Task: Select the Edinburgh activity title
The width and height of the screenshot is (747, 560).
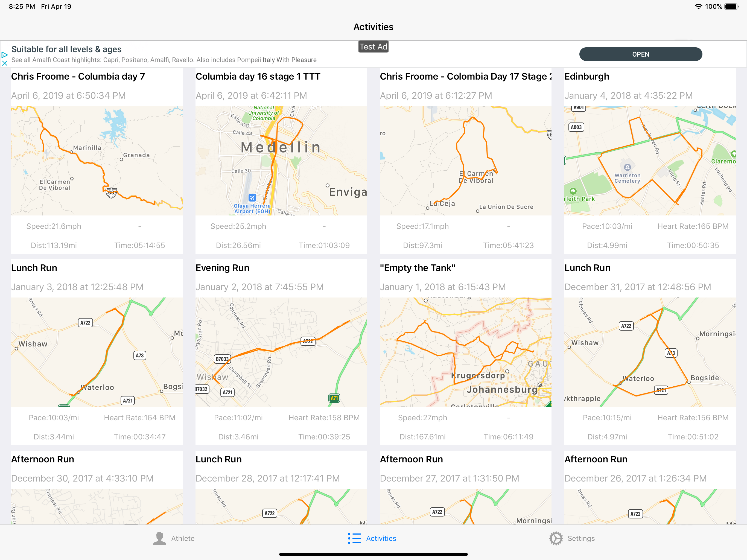Action: (x=586, y=77)
